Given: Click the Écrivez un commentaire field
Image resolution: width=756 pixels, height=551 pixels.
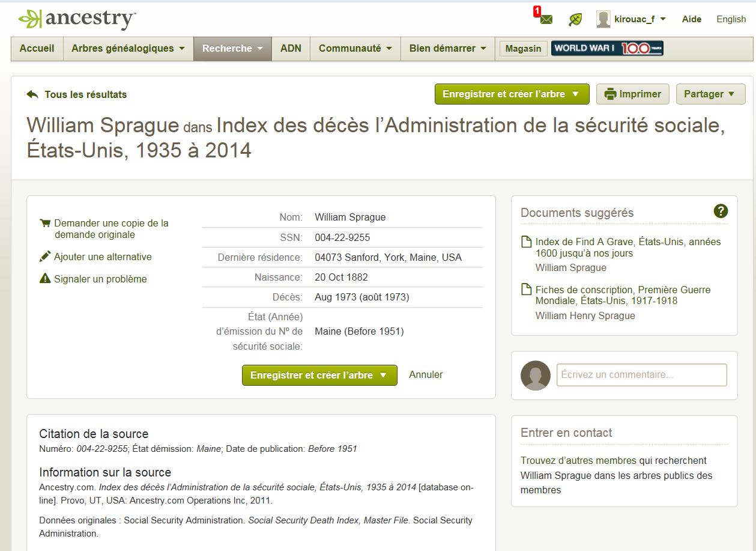Looking at the screenshot, I should click(641, 375).
